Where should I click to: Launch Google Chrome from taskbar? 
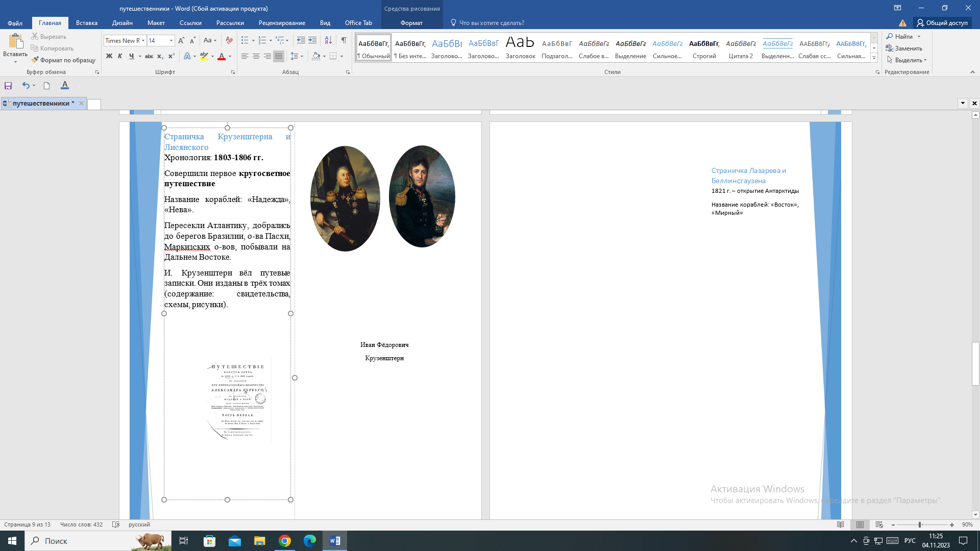coord(285,541)
